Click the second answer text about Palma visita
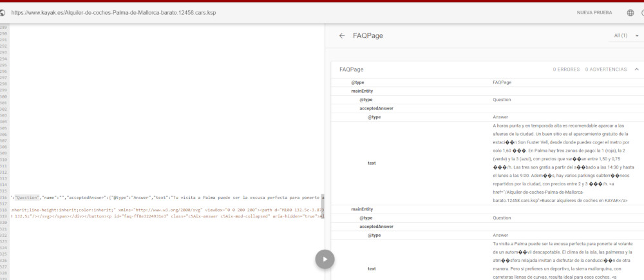 point(560,261)
